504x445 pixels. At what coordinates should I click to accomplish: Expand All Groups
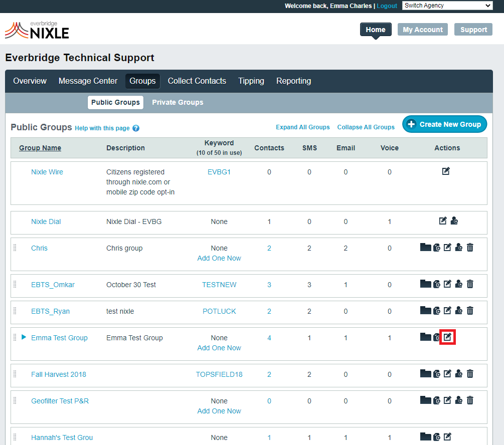pos(303,127)
